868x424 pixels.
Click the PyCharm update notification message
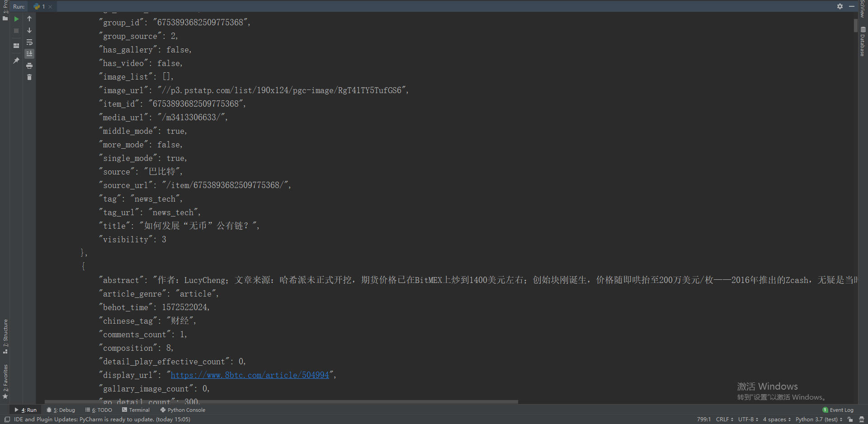pyautogui.click(x=102, y=419)
